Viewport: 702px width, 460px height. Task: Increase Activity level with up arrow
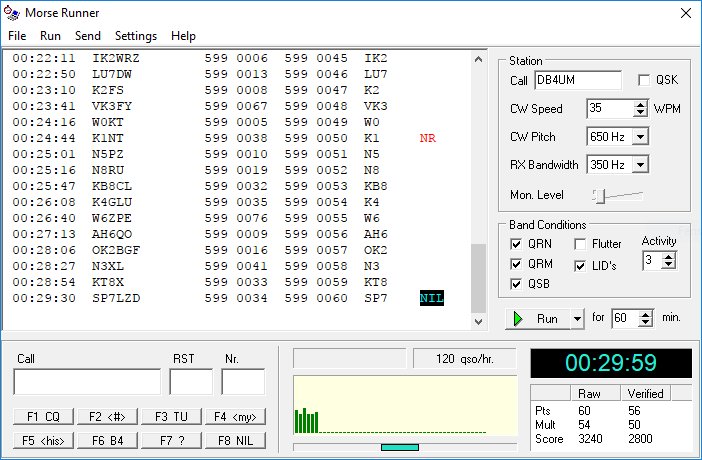tap(668, 257)
